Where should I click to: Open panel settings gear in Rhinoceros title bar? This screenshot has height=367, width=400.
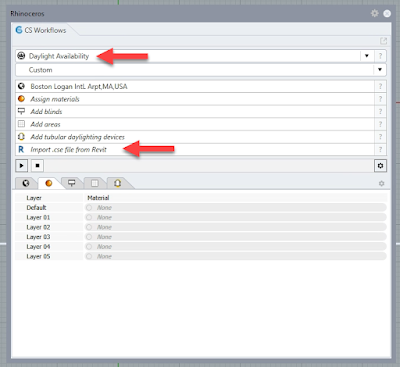pos(375,13)
